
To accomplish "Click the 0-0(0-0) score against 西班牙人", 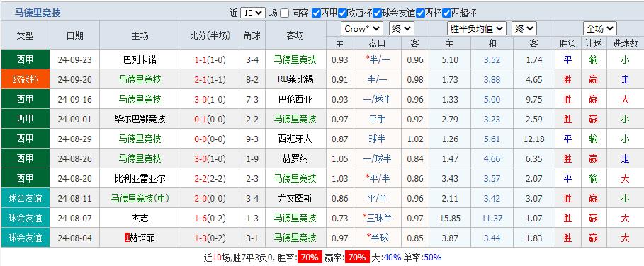I will (210, 139).
